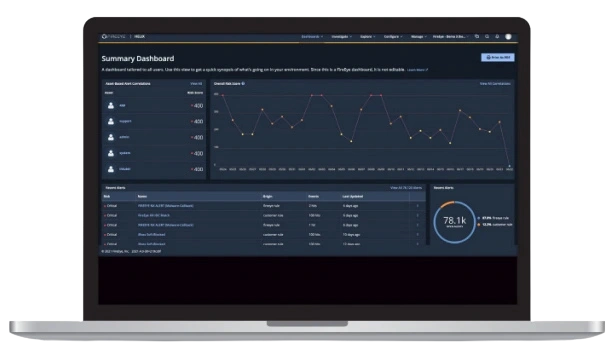Open the admin asset link

124,137
